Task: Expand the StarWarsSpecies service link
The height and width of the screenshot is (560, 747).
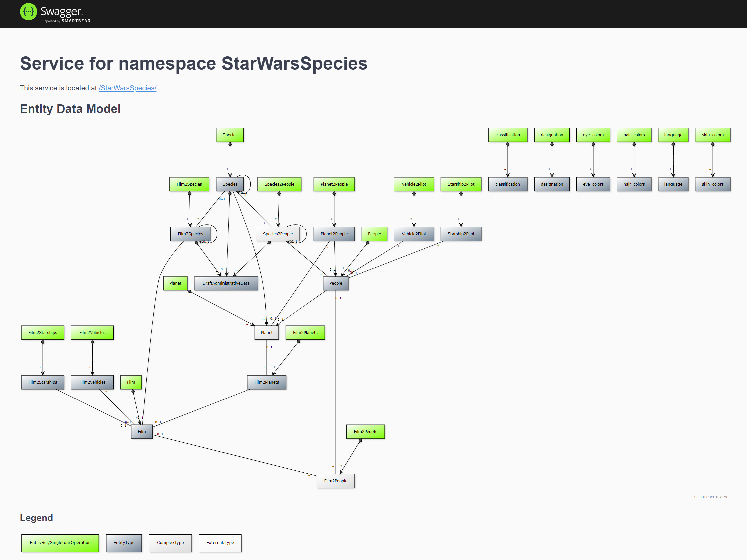Action: click(128, 88)
